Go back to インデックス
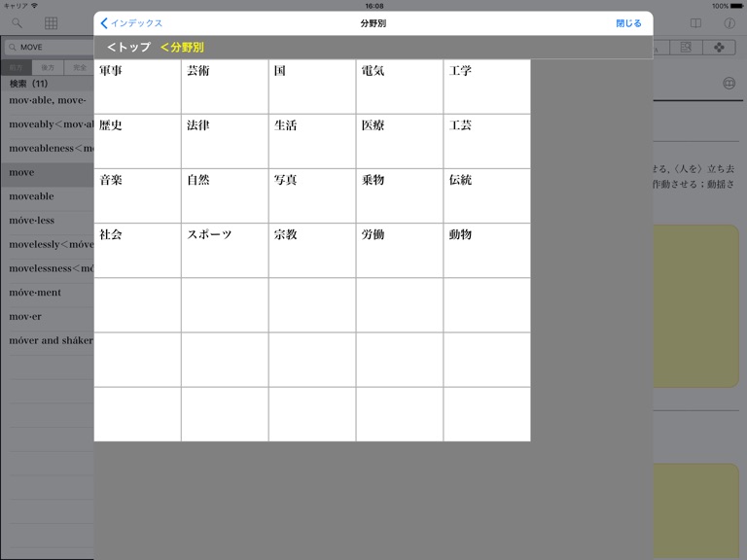The width and height of the screenshot is (747, 560). click(x=132, y=23)
